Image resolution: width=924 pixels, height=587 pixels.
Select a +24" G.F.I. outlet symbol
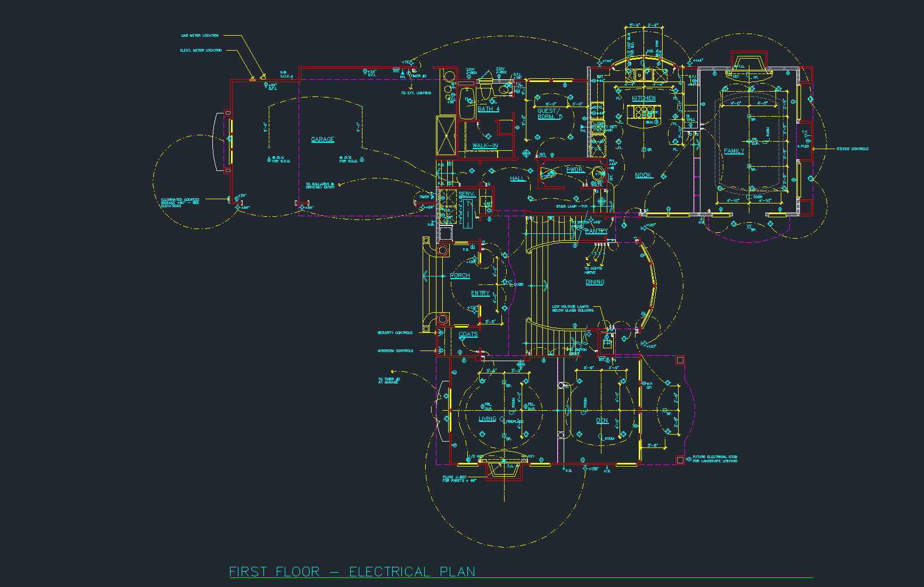(x=266, y=85)
